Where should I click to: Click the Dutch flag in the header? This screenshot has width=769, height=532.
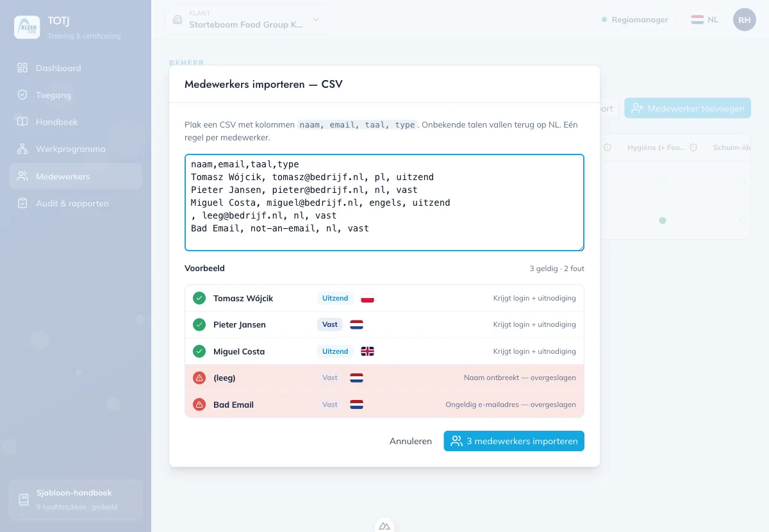[697, 20]
